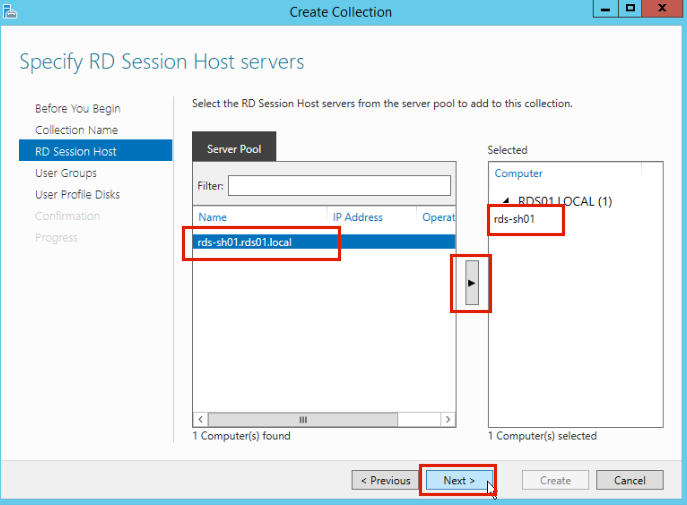Click the server list left scroll arrow
Screen dimensions: 687x505
[200, 420]
